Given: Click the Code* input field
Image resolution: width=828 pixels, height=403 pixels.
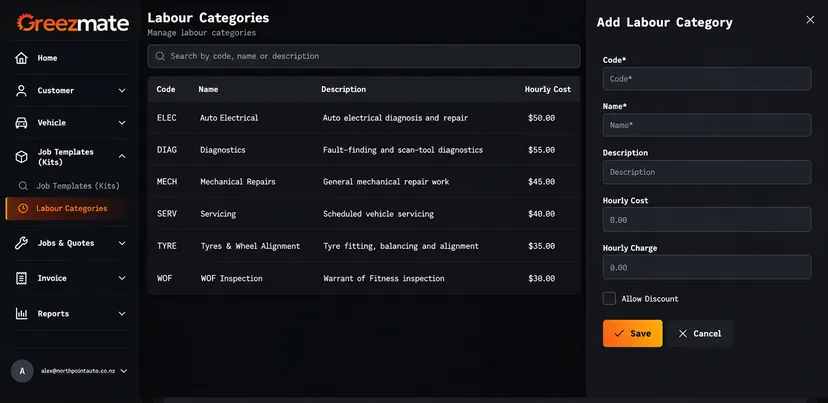Looking at the screenshot, I should (x=707, y=79).
